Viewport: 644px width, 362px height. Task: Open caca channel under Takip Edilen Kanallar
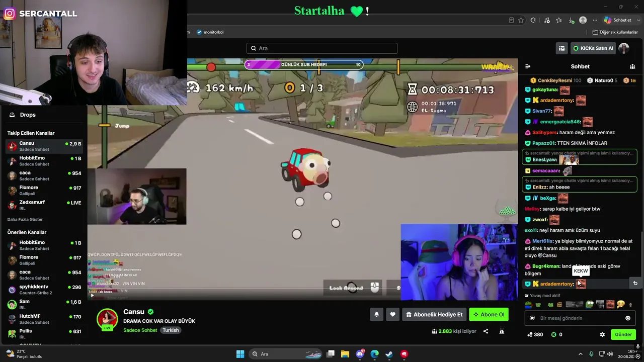[x=44, y=175]
